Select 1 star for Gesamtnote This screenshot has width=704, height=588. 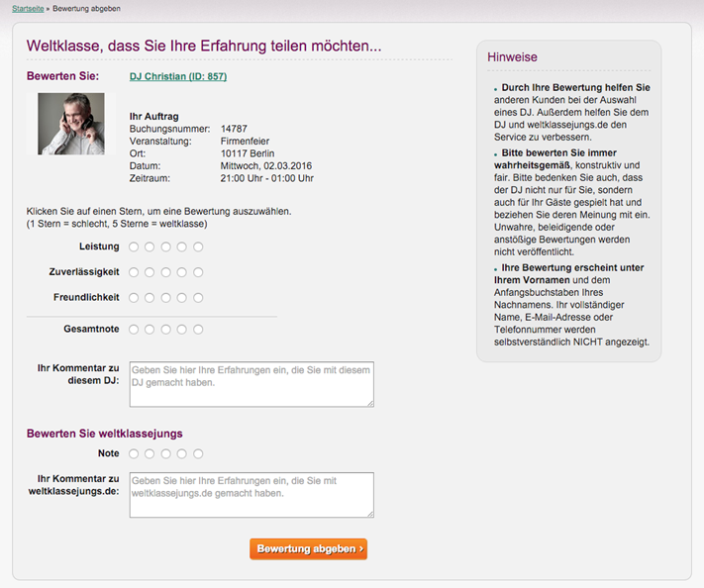coord(134,330)
